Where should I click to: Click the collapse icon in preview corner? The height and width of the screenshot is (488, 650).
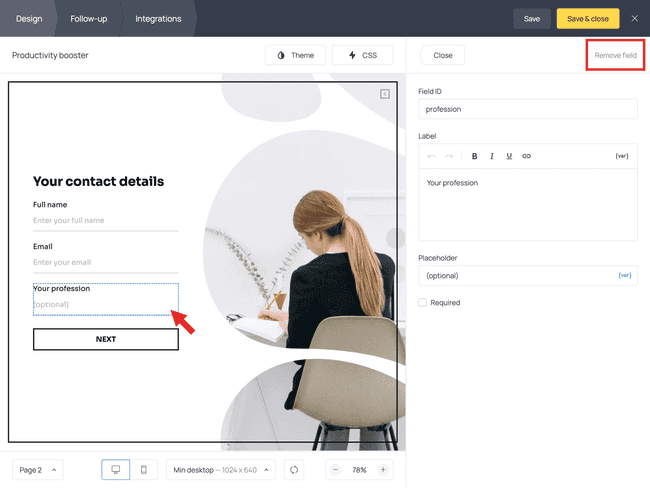[385, 94]
